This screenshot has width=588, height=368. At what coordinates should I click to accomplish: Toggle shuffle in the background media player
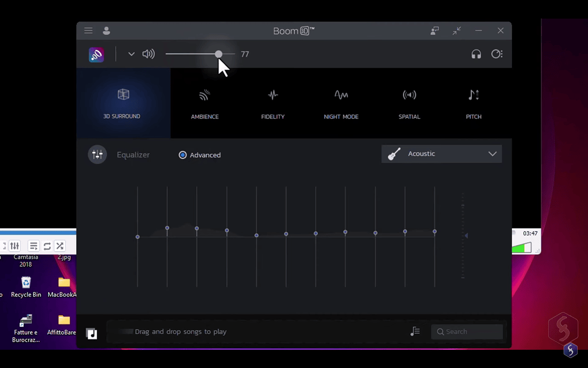tap(60, 246)
